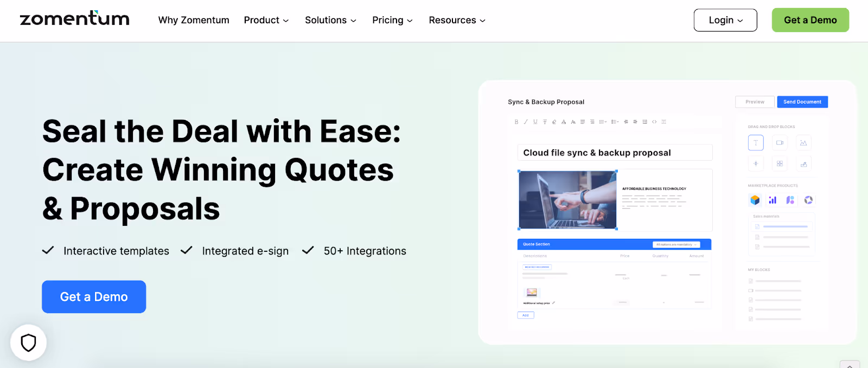
Task: Select the signature block icon
Action: (x=803, y=163)
